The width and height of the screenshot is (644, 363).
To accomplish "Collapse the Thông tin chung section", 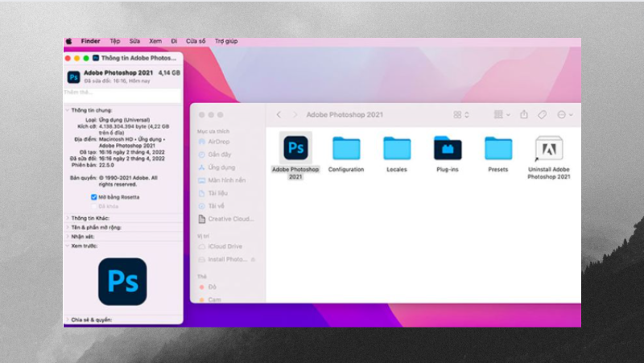I will pos(68,110).
